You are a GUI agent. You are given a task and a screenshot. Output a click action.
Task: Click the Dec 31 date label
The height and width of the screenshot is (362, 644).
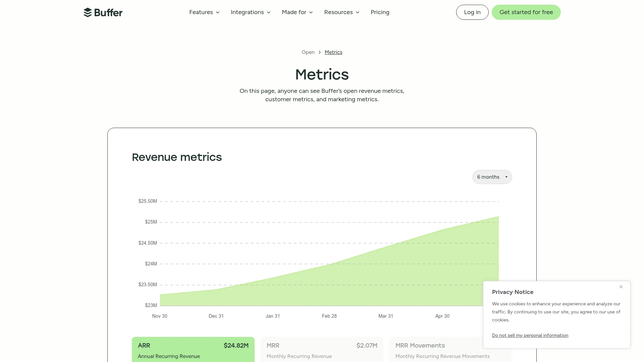[x=216, y=316]
